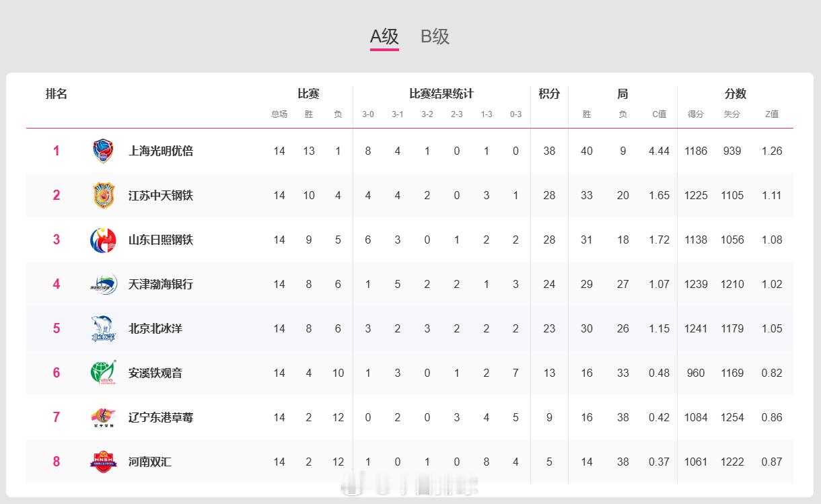Screen dimensions: 821x504
Task: Open the 河南双汇 team name link
Action: (x=150, y=462)
